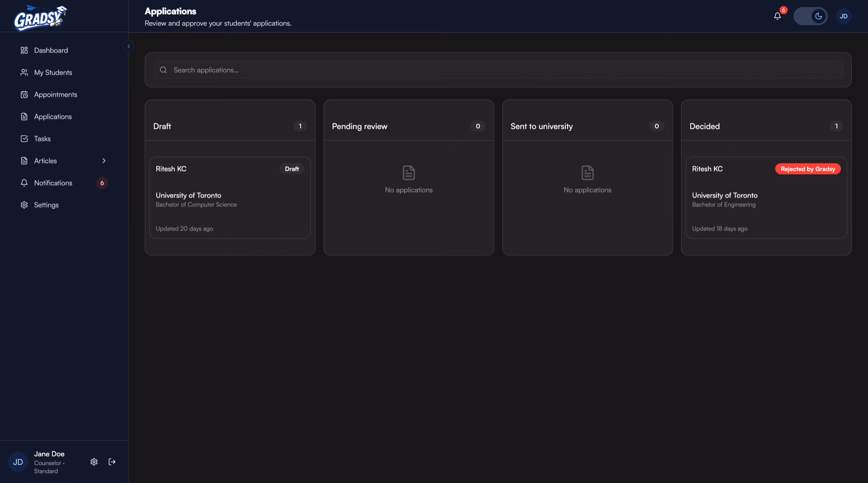Click the Jane Doe name in sidebar footer

tap(49, 454)
